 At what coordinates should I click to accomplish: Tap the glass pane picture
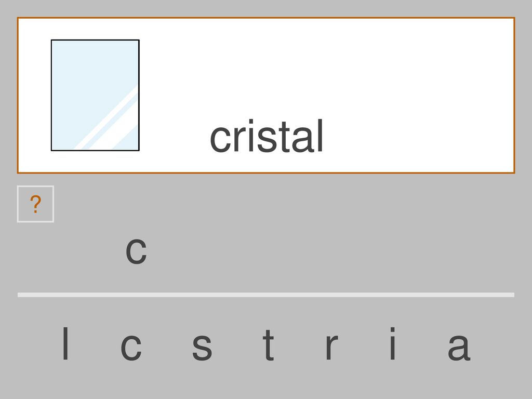pos(95,96)
